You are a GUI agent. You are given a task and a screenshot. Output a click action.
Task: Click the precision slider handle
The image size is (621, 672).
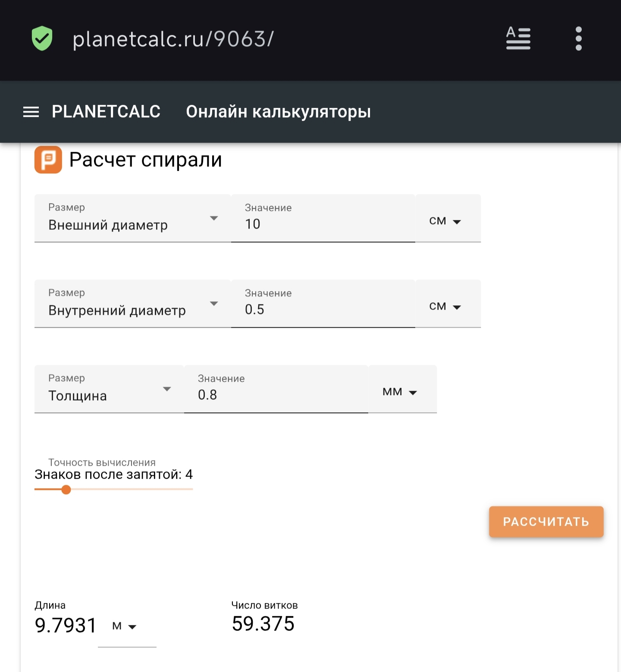66,490
